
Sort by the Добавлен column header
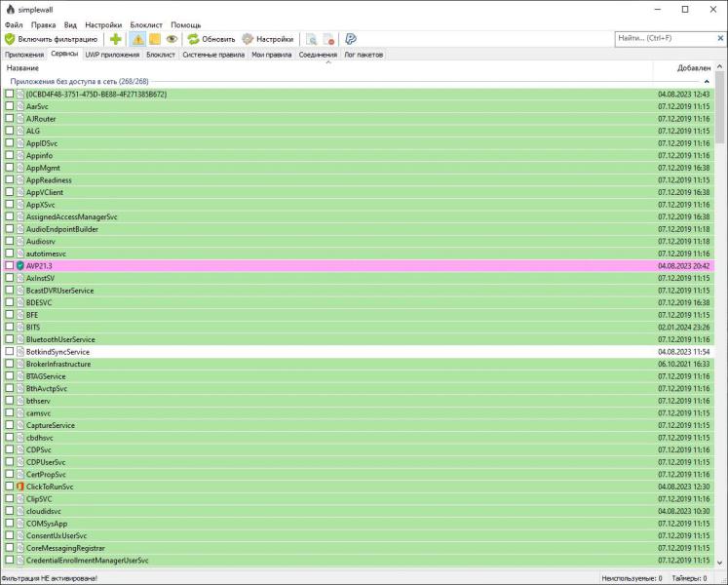coord(683,68)
